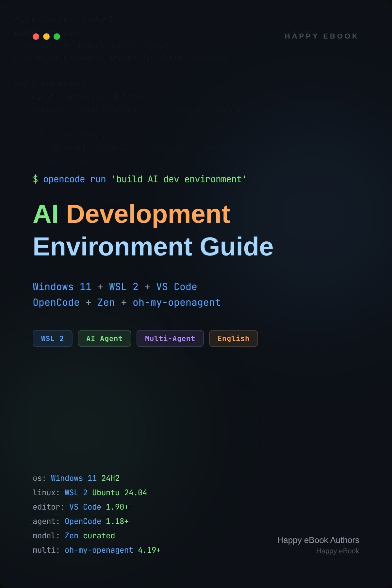This screenshot has width=392, height=588.
Task: Click the 'HAPPY EBOOK' header text
Action: [x=321, y=36]
